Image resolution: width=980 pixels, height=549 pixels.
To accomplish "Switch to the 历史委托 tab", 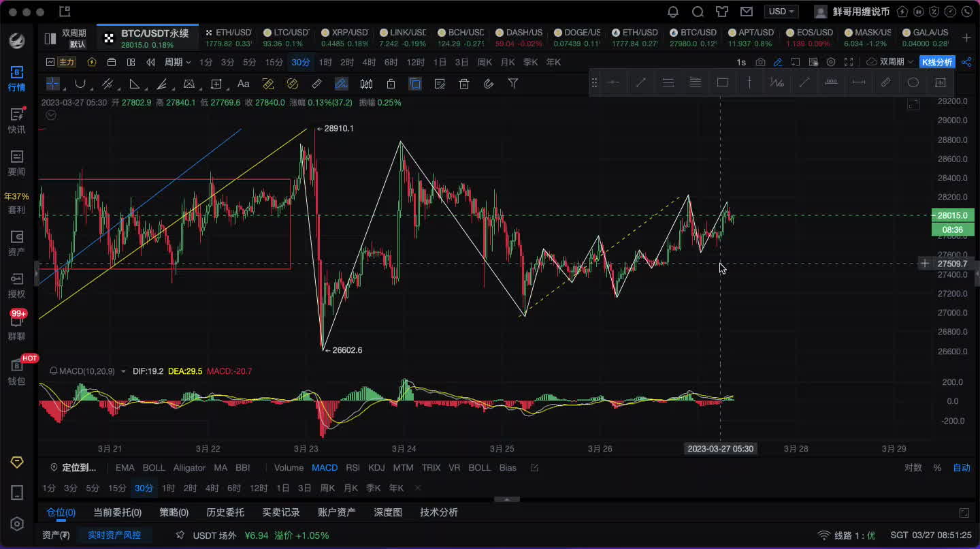I will [x=225, y=512].
